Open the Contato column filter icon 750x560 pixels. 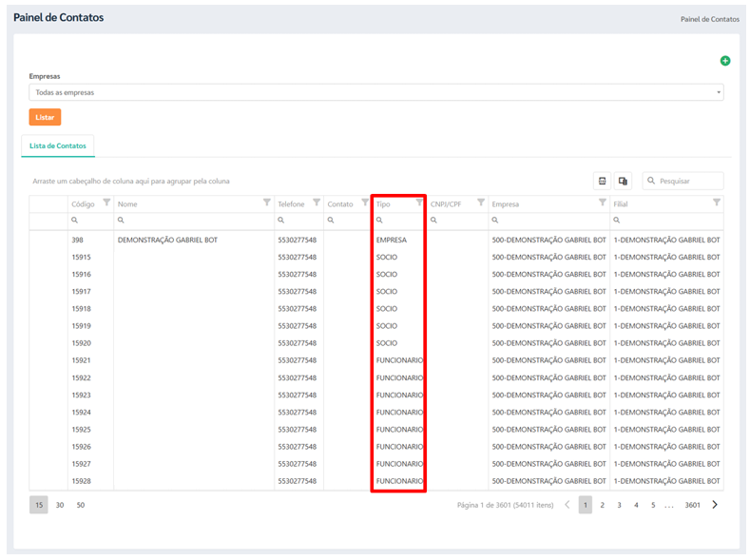point(365,203)
